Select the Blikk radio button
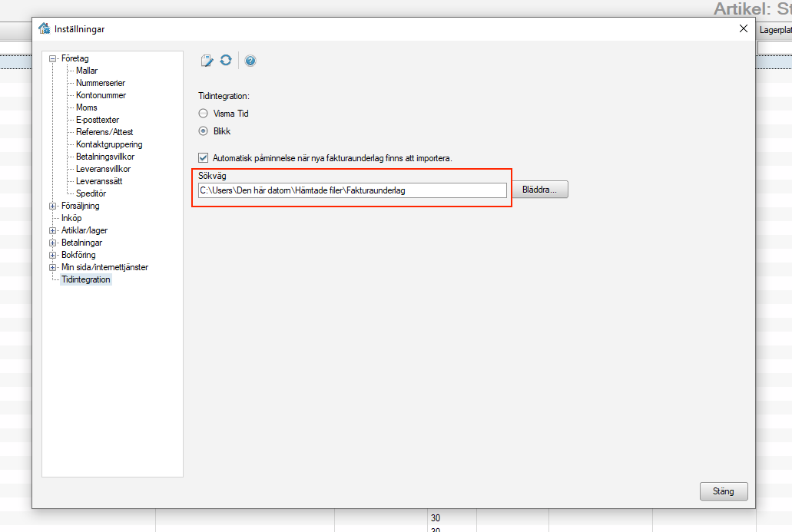 [x=203, y=131]
